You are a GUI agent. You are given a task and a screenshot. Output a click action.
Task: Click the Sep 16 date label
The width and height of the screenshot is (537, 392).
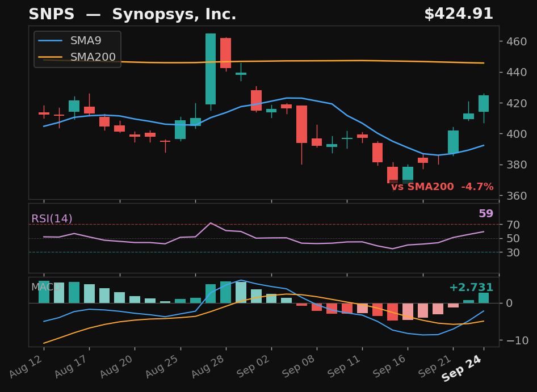pos(391,366)
